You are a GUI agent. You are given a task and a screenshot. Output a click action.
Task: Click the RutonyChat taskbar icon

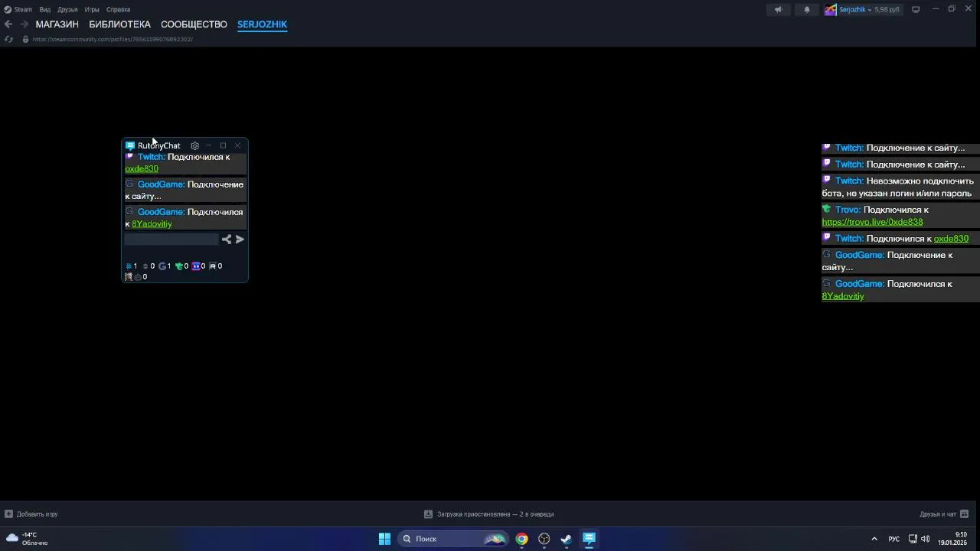click(x=589, y=539)
